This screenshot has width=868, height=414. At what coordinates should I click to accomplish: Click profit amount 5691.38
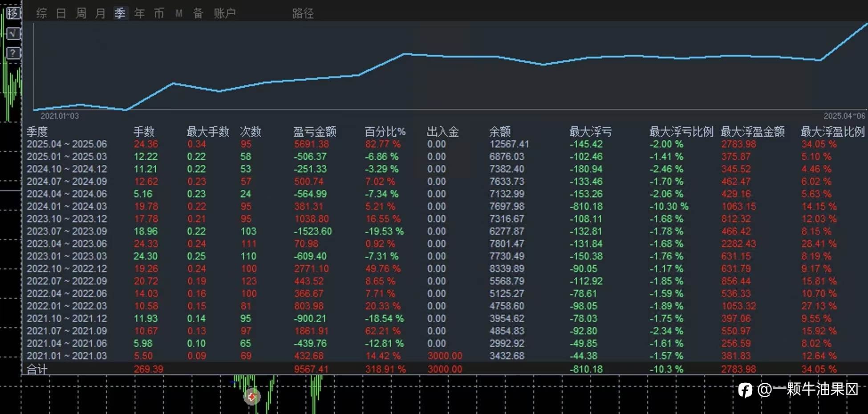pos(312,144)
